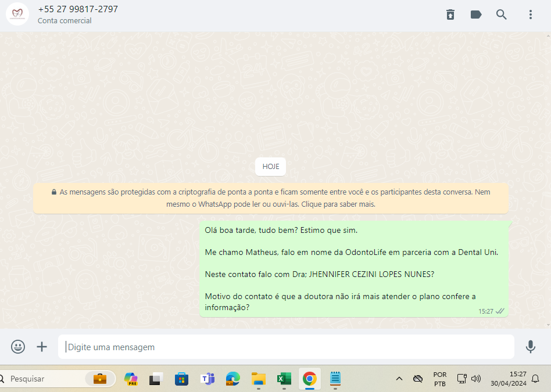Switch the POR PTB keyboard layout
Image resolution: width=551 pixels, height=392 pixels.
click(x=439, y=379)
